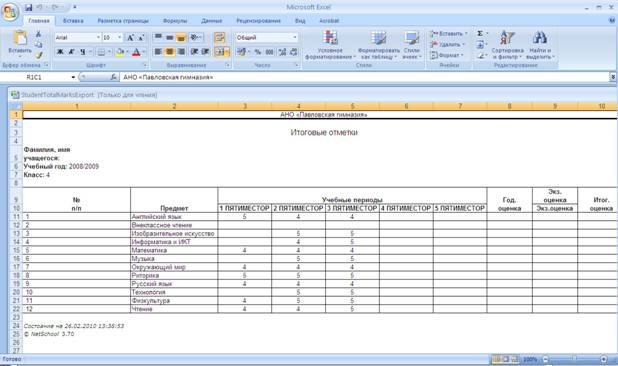
Task: Open the merge and center dropdown arrow
Action: [x=227, y=52]
